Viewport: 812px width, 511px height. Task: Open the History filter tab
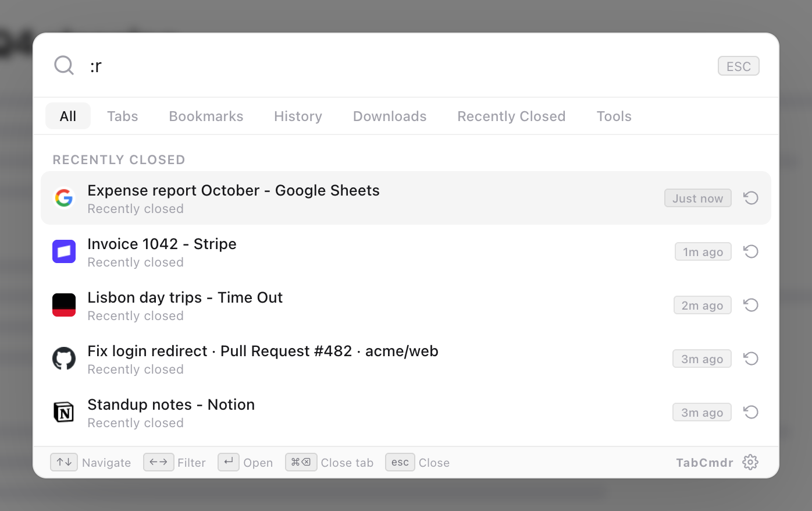click(298, 116)
